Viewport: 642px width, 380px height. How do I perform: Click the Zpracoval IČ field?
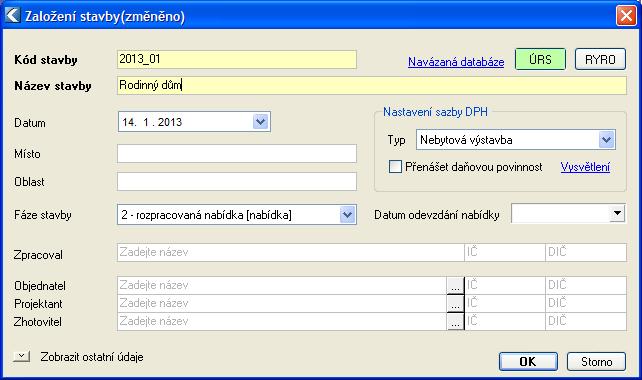click(505, 252)
